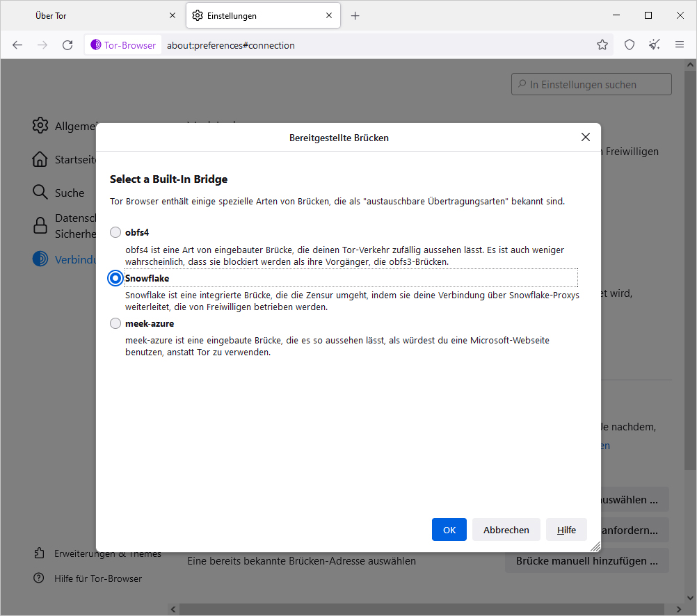Open the security level shield icon
Image resolution: width=697 pixels, height=616 pixels.
click(630, 44)
